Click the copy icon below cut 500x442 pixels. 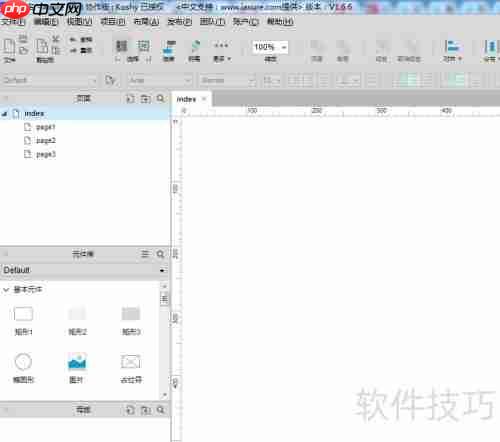(56, 51)
